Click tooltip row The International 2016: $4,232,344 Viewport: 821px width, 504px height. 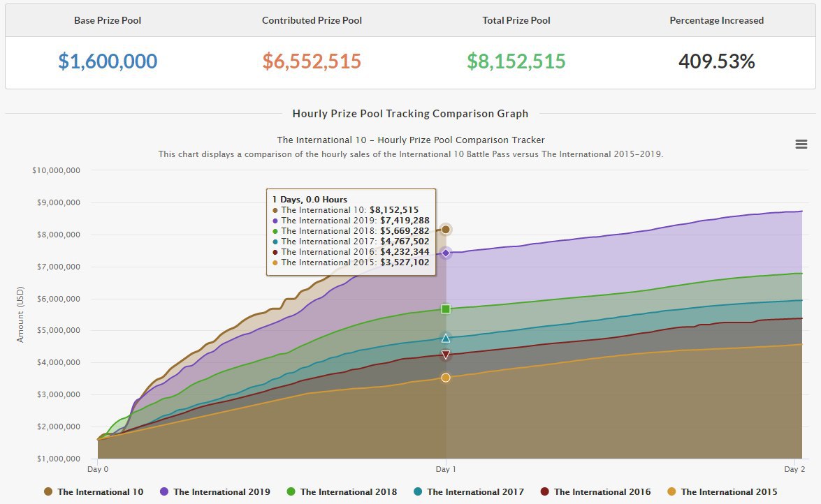pyautogui.click(x=351, y=252)
